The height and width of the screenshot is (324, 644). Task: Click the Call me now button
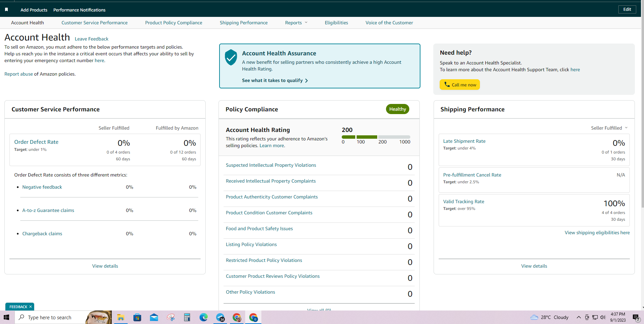460,85
